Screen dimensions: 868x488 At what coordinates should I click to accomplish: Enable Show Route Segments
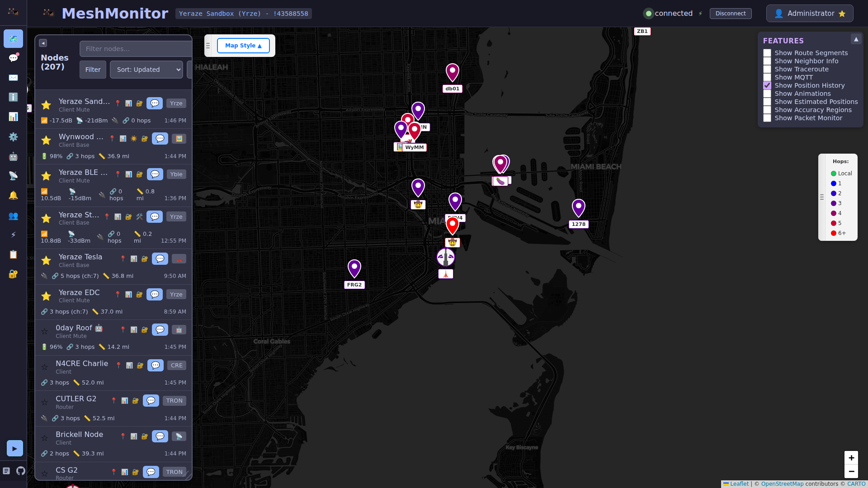pyautogui.click(x=767, y=53)
